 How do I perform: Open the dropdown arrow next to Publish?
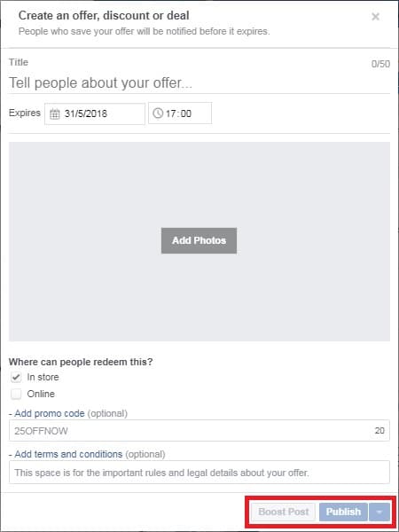(x=379, y=512)
